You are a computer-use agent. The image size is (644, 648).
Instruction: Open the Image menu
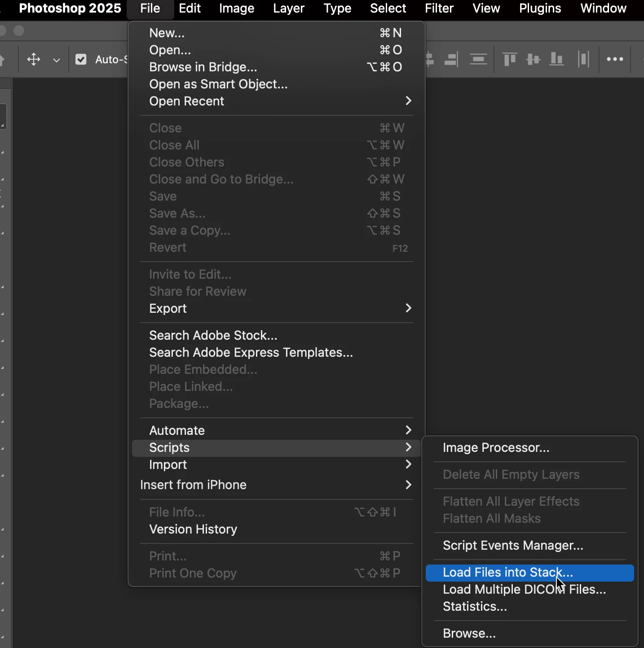237,8
